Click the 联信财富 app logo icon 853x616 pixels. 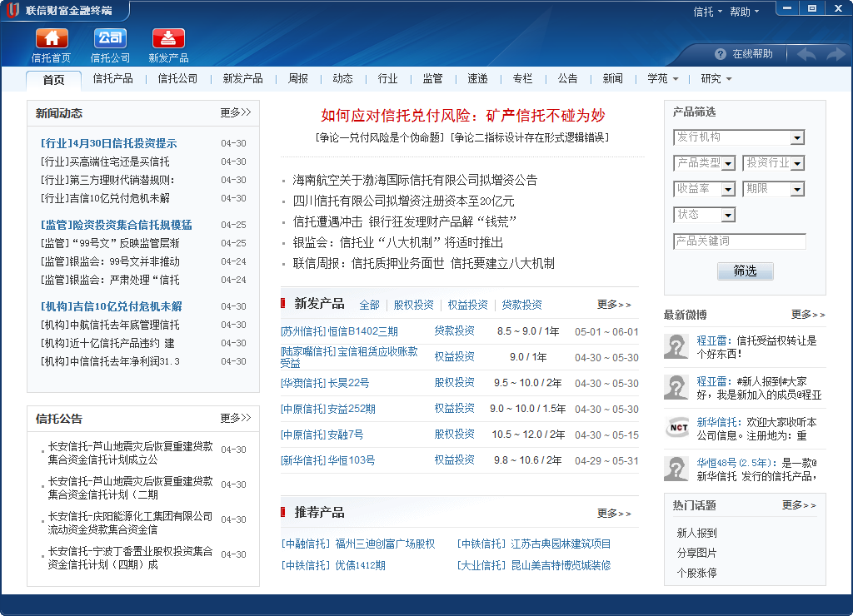[12, 10]
